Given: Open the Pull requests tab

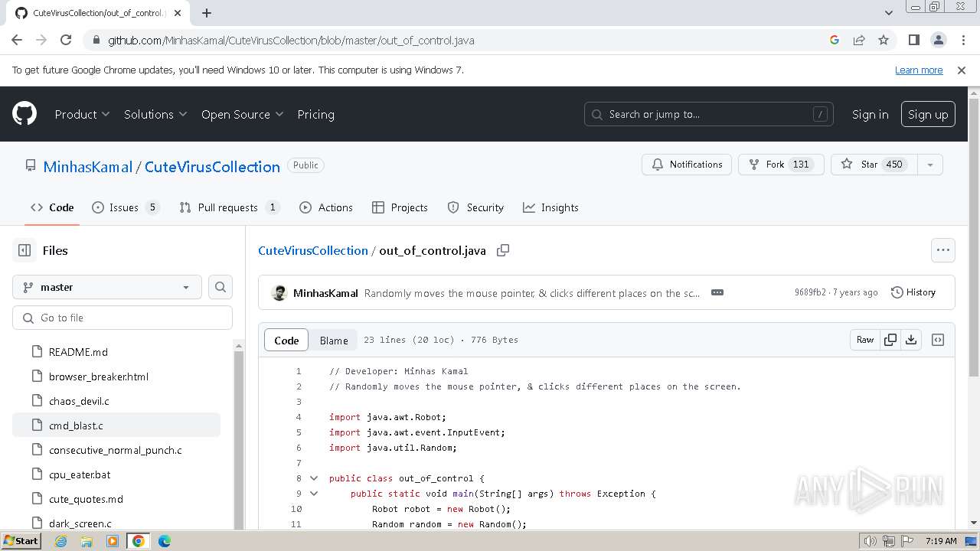Looking at the screenshot, I should click(x=229, y=207).
